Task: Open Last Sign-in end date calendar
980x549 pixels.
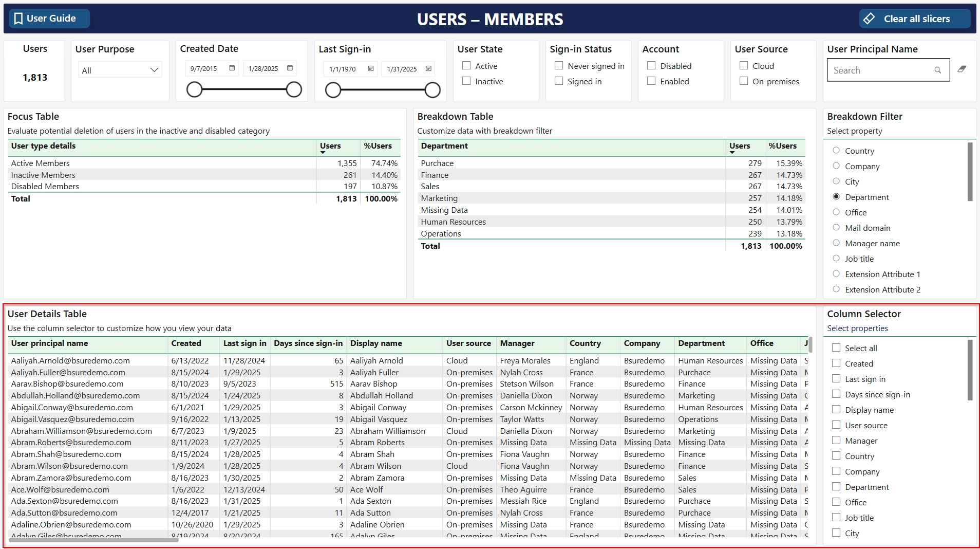Action: (x=429, y=69)
